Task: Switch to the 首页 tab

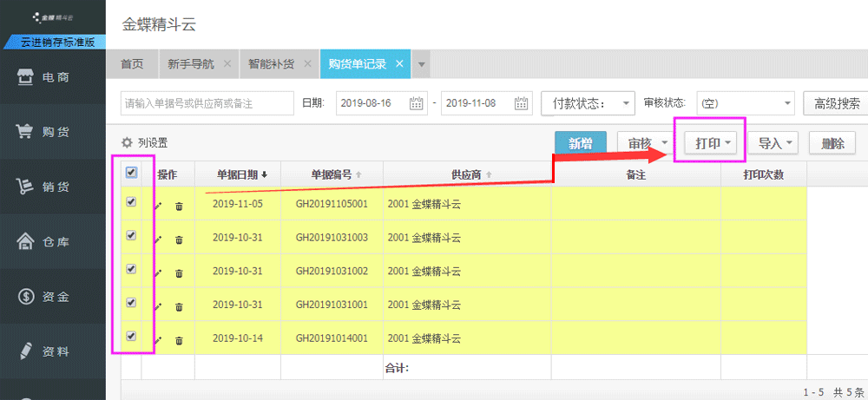Action: tap(132, 63)
